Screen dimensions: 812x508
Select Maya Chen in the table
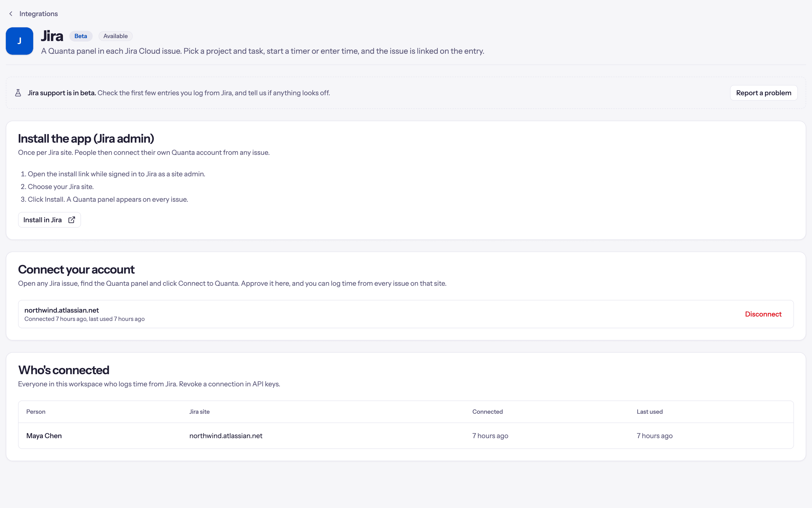tap(44, 436)
